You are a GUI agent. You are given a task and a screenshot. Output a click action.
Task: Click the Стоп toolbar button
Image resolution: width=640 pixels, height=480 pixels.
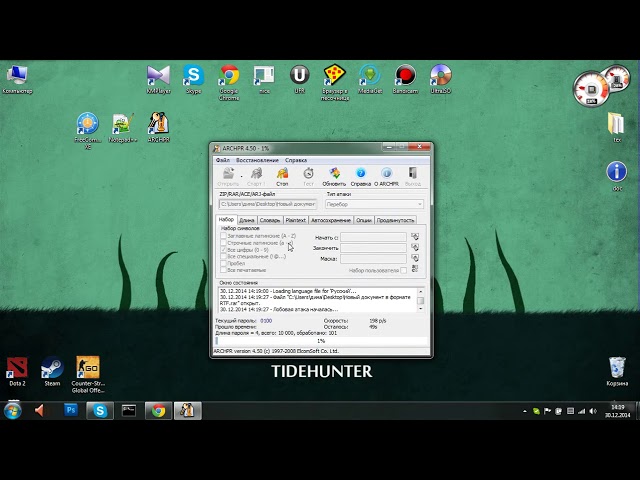282,177
